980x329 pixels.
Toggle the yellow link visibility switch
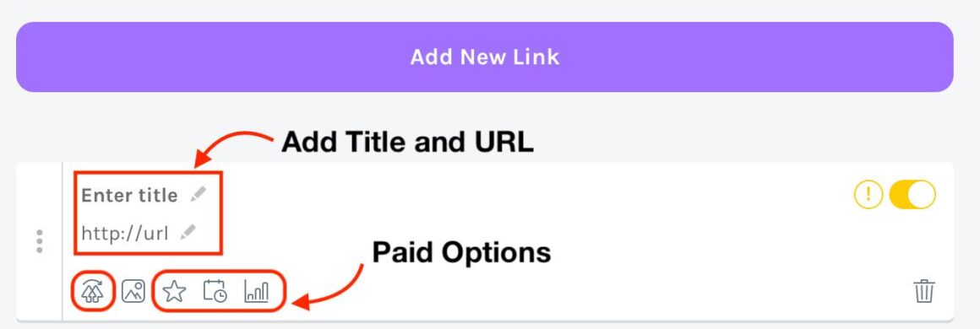912,195
